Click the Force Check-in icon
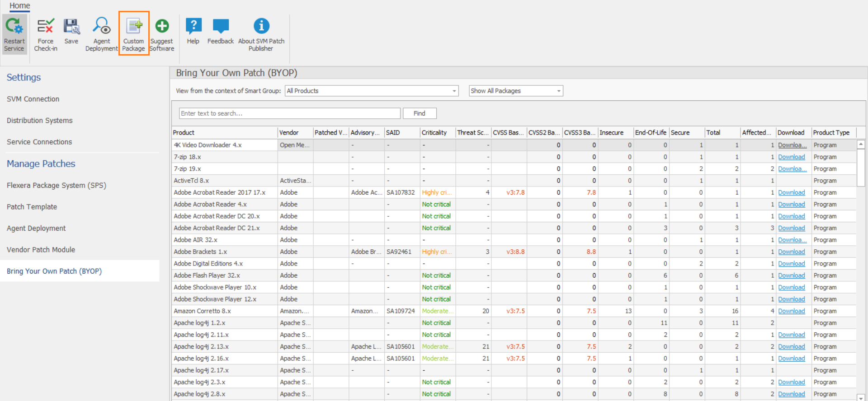 46,34
